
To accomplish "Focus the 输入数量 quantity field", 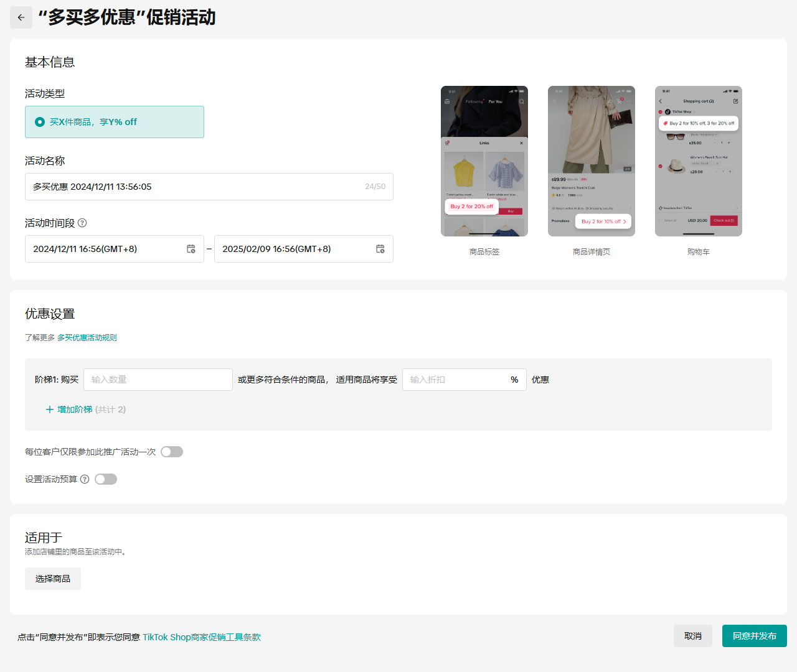I will [158, 380].
